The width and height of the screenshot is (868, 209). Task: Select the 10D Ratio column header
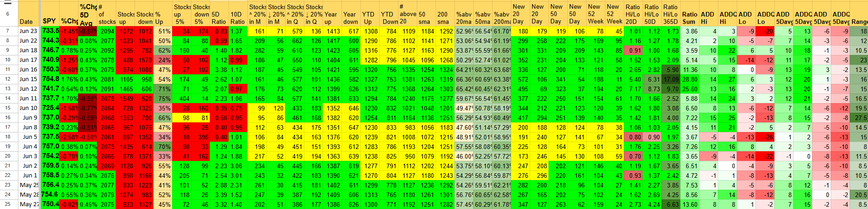pos(239,14)
